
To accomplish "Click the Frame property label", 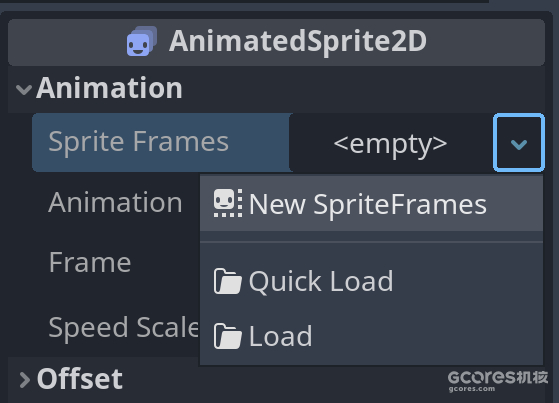I will point(90,262).
